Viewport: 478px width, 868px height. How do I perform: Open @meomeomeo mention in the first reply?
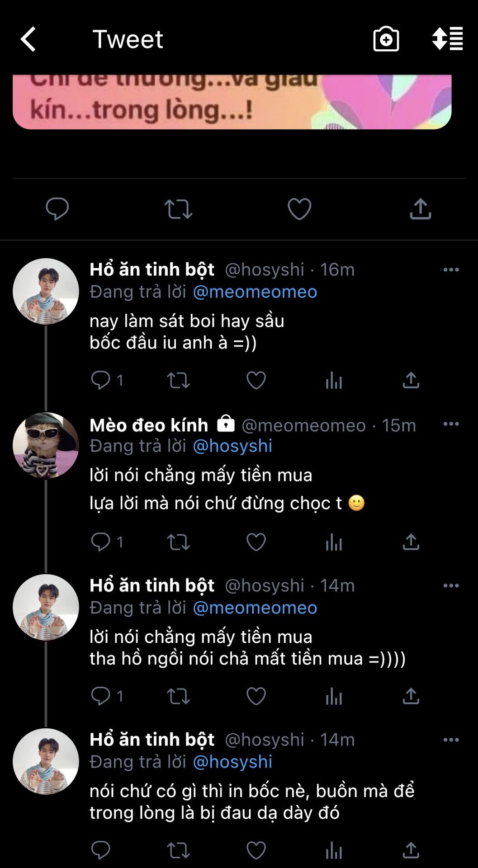coord(255,292)
